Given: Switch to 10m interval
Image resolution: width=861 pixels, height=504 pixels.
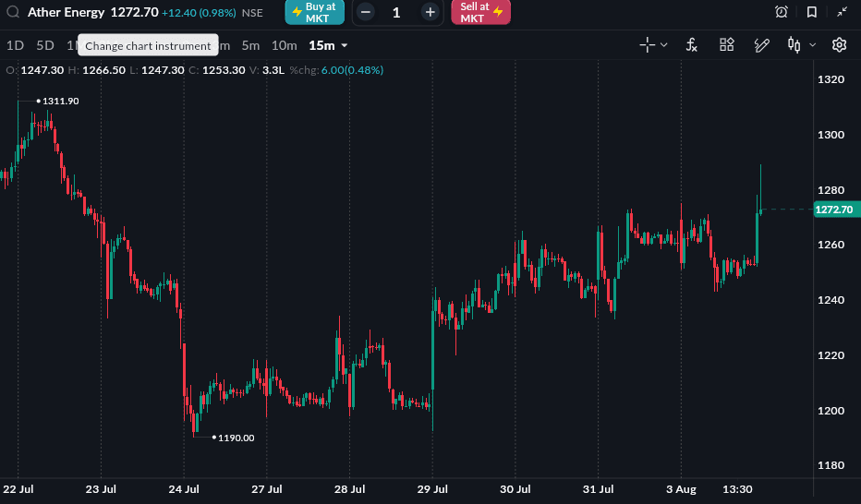Looking at the screenshot, I should (x=284, y=45).
